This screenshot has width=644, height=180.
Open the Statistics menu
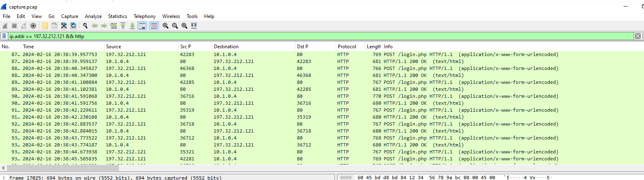pyautogui.click(x=117, y=16)
